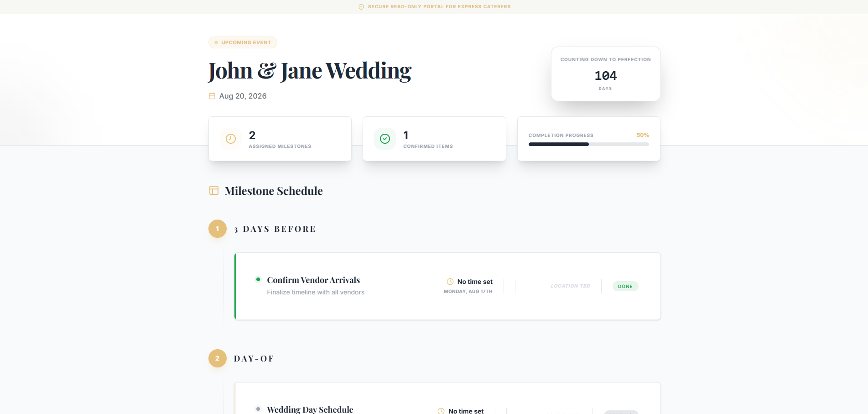Click the Confirmed Items label

pyautogui.click(x=428, y=147)
